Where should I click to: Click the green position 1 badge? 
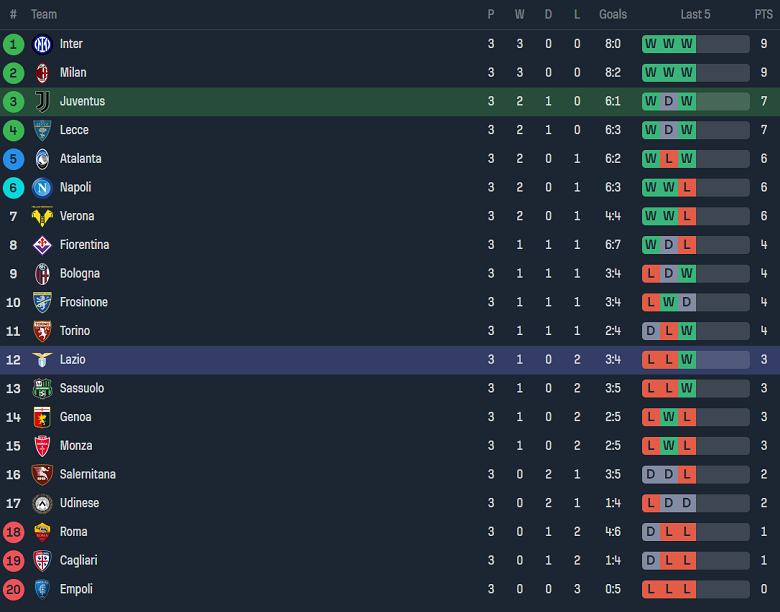[13, 44]
